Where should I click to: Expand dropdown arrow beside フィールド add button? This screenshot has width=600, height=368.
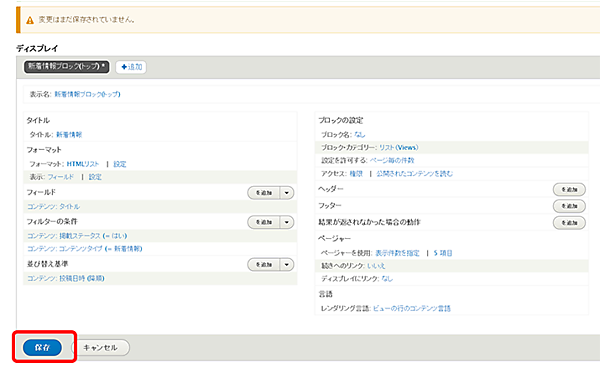pyautogui.click(x=287, y=193)
